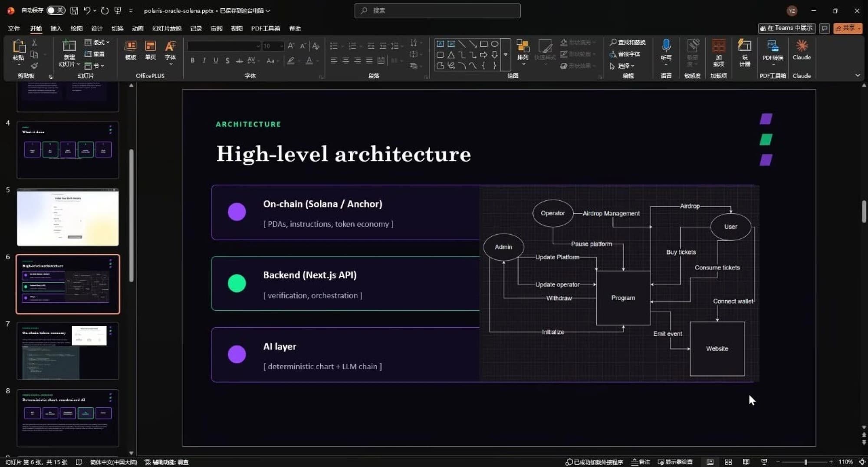Screen dimensions: 868x467
Task: Save the presentation with the floppy icon
Action: (x=74, y=10)
